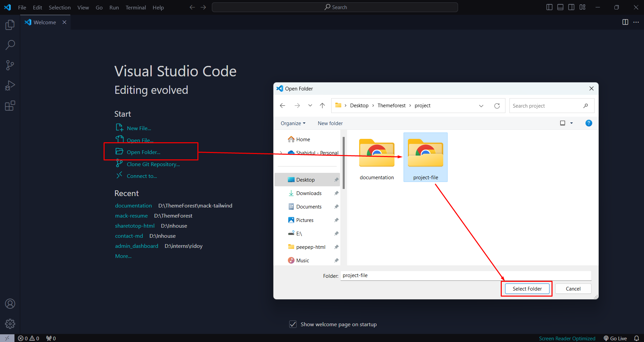This screenshot has height=342, width=644.
Task: Expand Shahidul - Personal tree node
Action: [281, 153]
